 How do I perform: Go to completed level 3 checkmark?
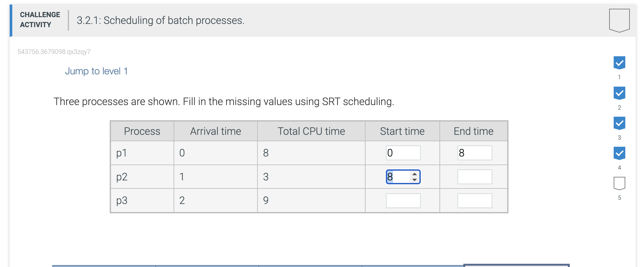pos(619,123)
